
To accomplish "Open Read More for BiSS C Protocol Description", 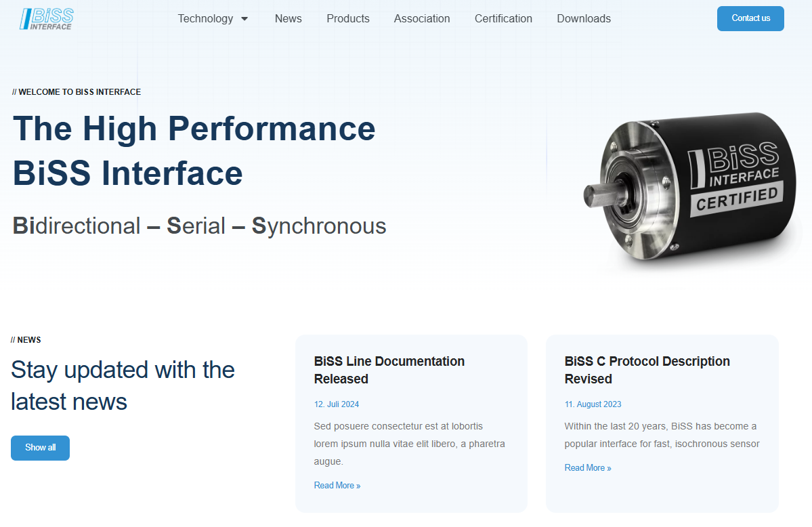I will coord(587,467).
